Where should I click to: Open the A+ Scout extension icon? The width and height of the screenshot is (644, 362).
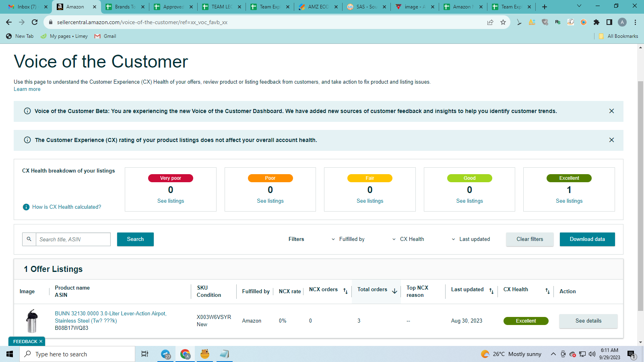pyautogui.click(x=532, y=22)
